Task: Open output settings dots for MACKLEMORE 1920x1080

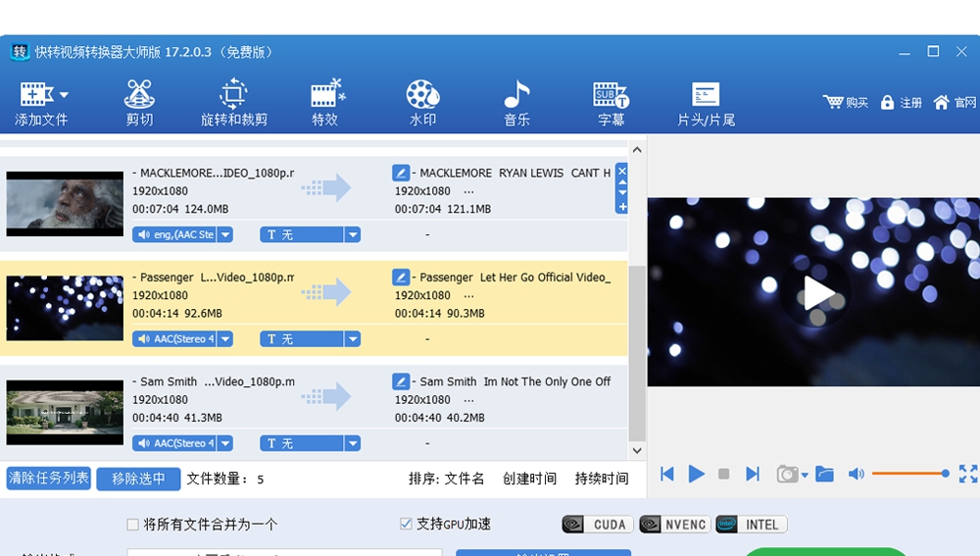Action: (468, 191)
